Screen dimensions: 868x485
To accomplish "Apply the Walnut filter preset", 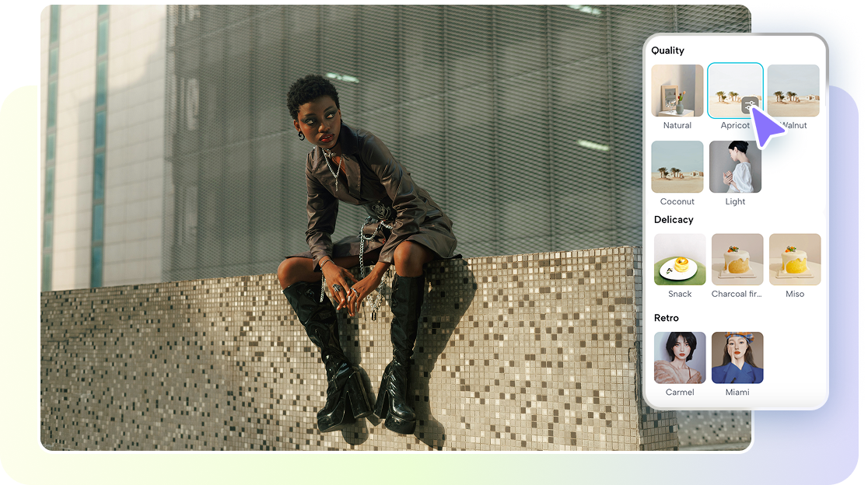I will (x=793, y=89).
